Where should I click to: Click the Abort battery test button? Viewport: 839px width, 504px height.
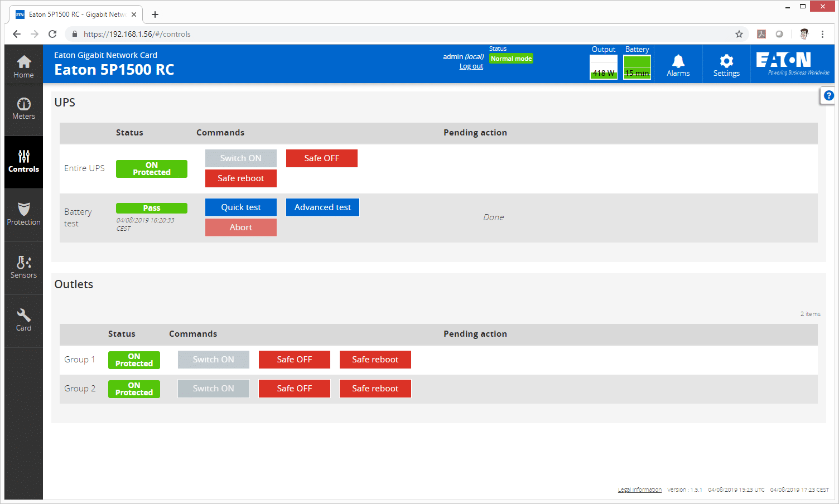click(241, 227)
